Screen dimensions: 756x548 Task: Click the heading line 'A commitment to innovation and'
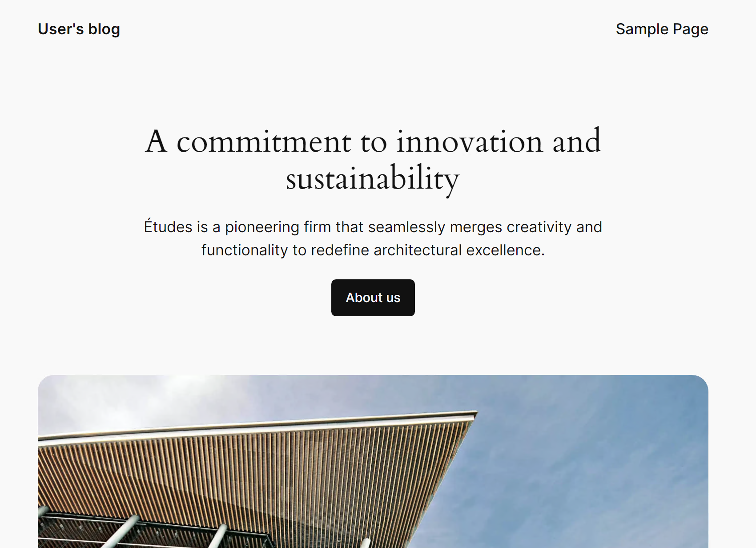[x=373, y=141]
